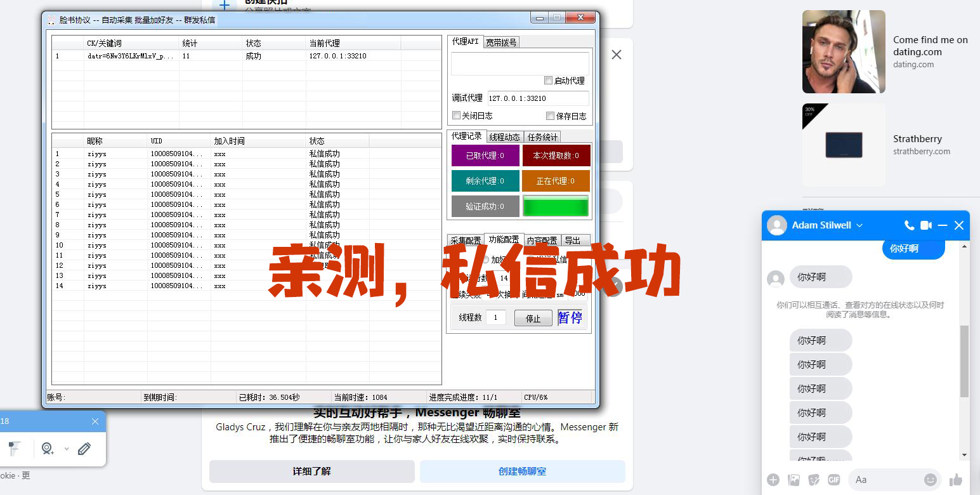Open the 线程动态 tab

pyautogui.click(x=504, y=137)
